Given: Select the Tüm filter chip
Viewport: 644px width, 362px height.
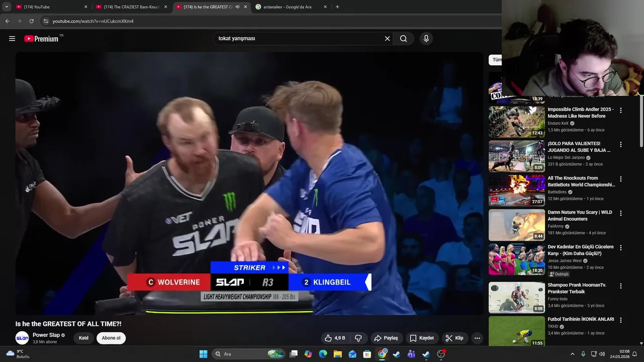Looking at the screenshot, I should tap(496, 60).
